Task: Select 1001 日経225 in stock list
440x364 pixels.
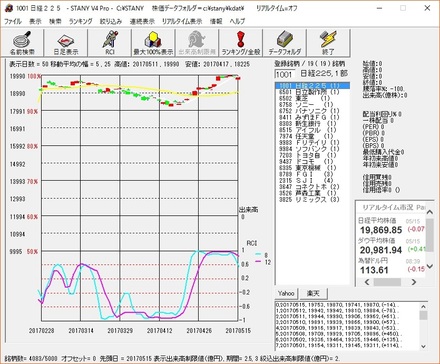Action: coord(312,86)
